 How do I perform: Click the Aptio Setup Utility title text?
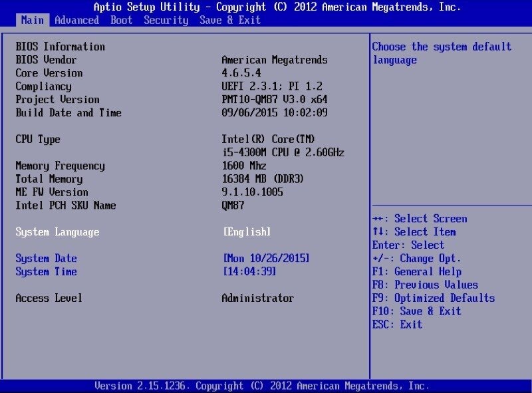[277, 7]
